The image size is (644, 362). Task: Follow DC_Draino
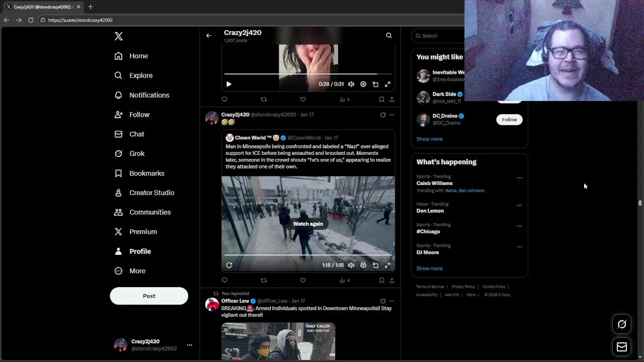pos(509,120)
